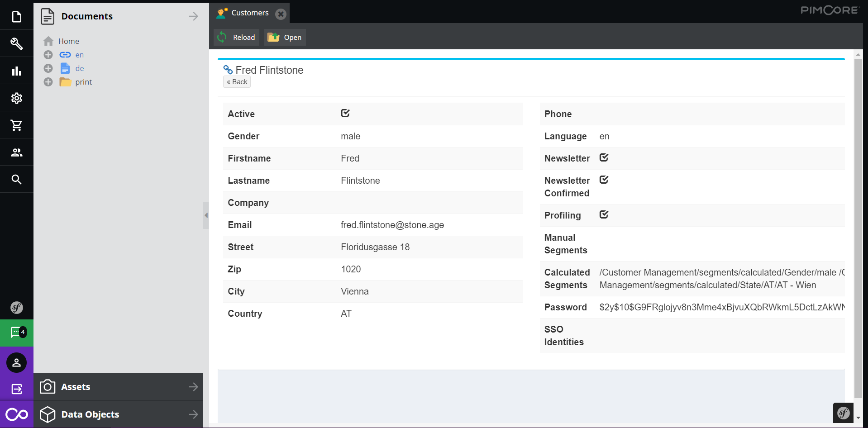Click the Home house icon in tree
This screenshot has width=868, height=428.
tap(48, 41)
